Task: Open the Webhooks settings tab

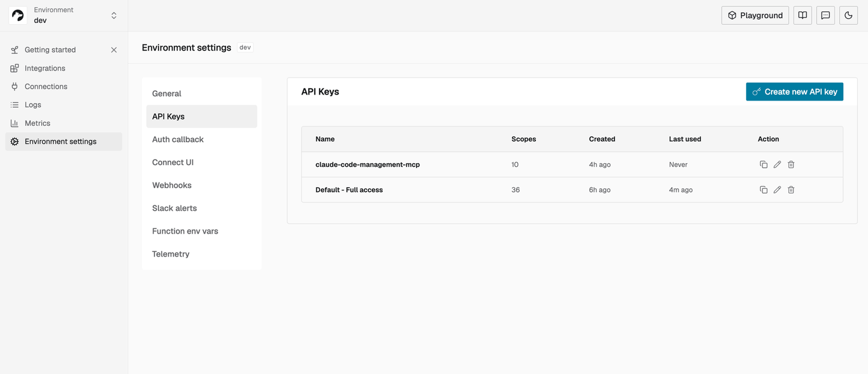Action: [x=202, y=185]
